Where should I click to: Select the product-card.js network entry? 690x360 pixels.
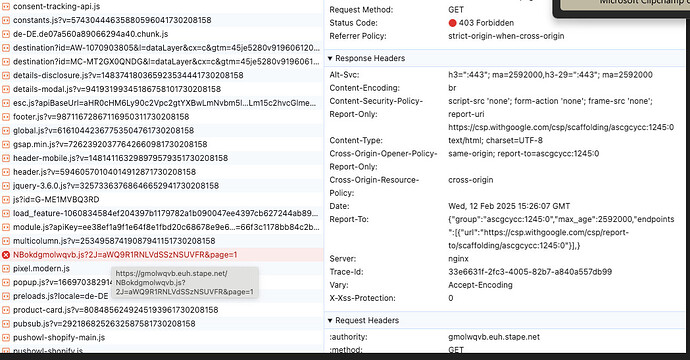click(161, 310)
